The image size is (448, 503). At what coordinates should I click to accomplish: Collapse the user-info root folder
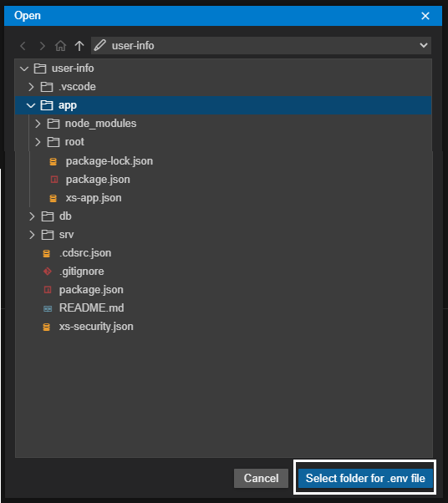coord(24,69)
